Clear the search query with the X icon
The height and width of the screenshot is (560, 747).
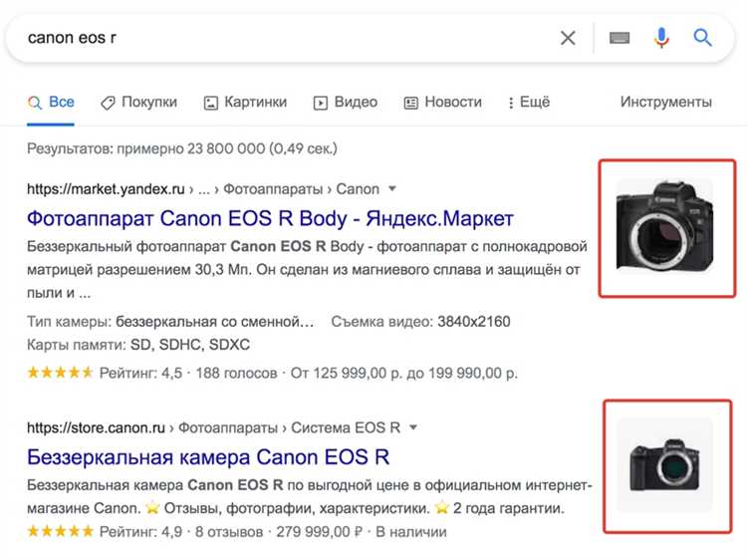tap(568, 38)
